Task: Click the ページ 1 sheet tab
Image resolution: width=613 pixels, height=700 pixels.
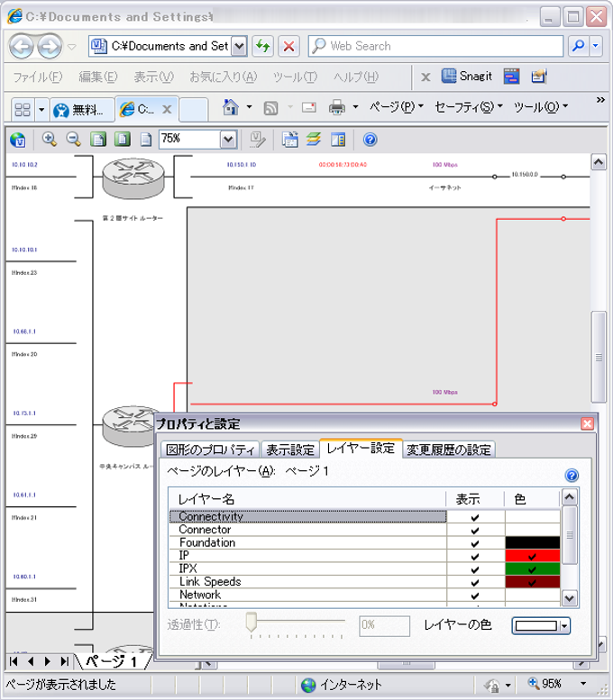Action: 112,661
